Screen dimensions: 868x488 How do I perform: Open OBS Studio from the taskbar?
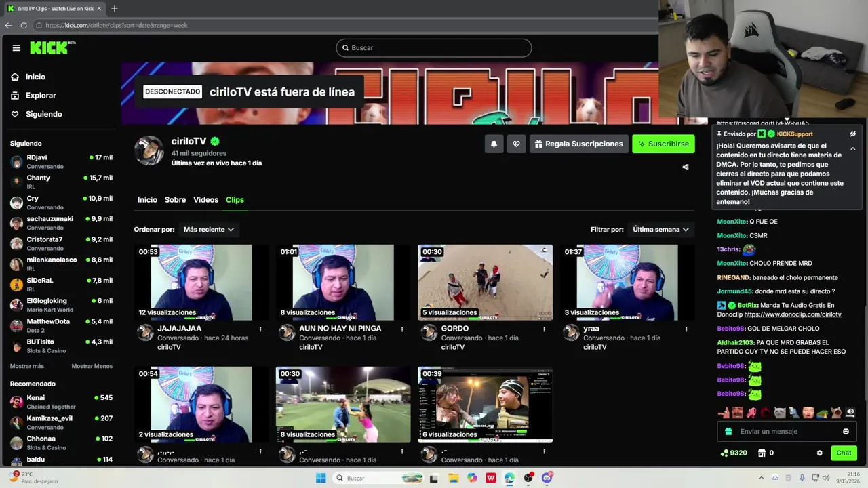tap(528, 478)
